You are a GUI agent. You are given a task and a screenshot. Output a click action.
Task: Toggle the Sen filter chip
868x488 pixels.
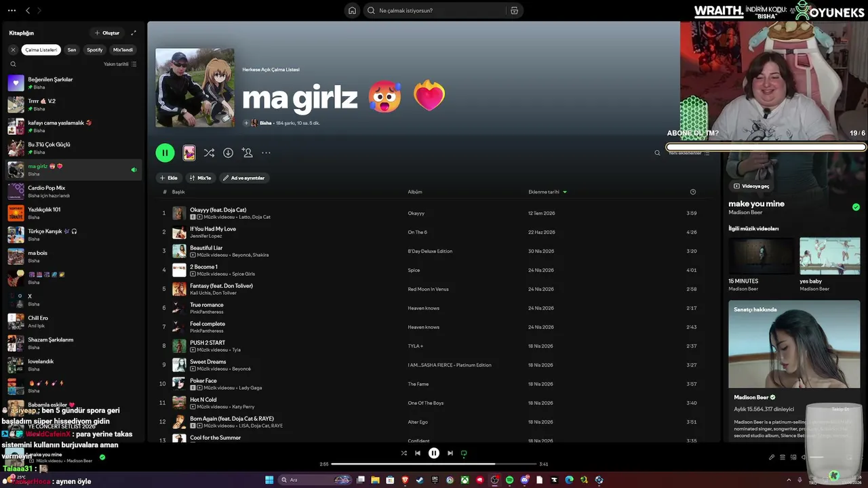[72, 49]
